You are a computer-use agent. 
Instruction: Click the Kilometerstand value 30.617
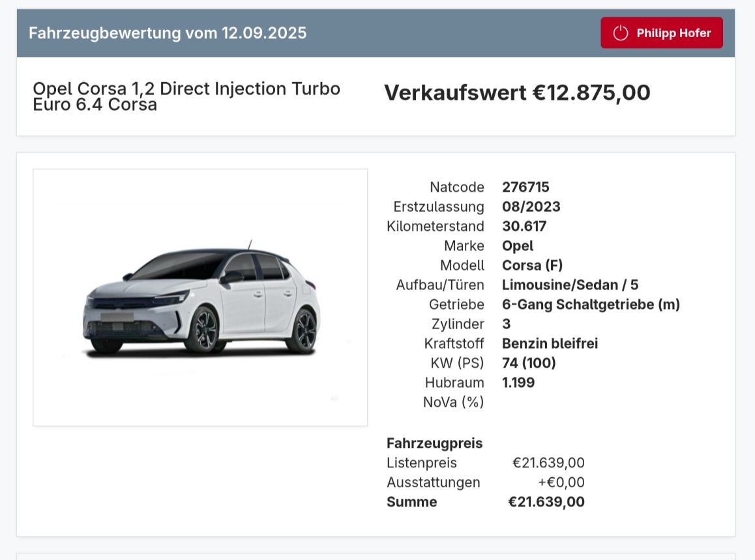click(x=524, y=226)
